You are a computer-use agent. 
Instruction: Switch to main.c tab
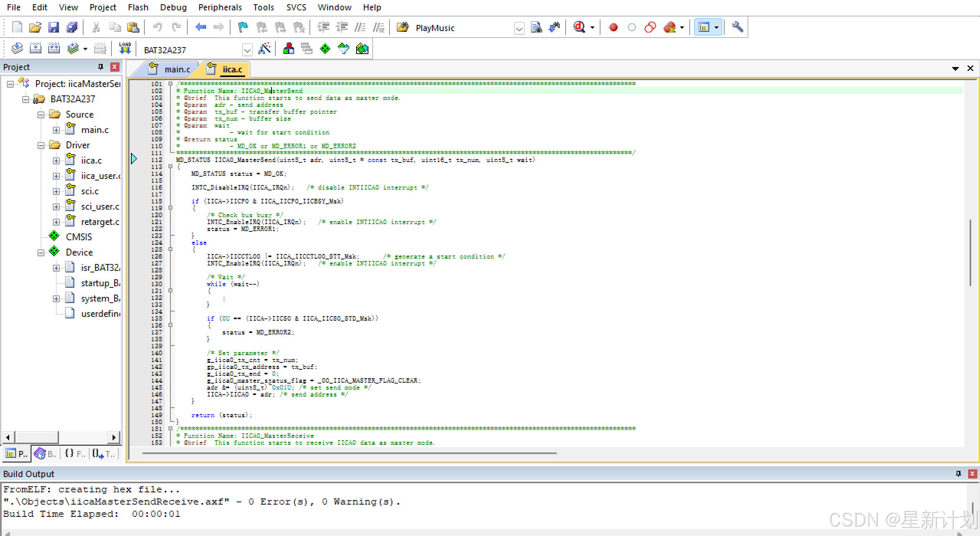(x=177, y=69)
